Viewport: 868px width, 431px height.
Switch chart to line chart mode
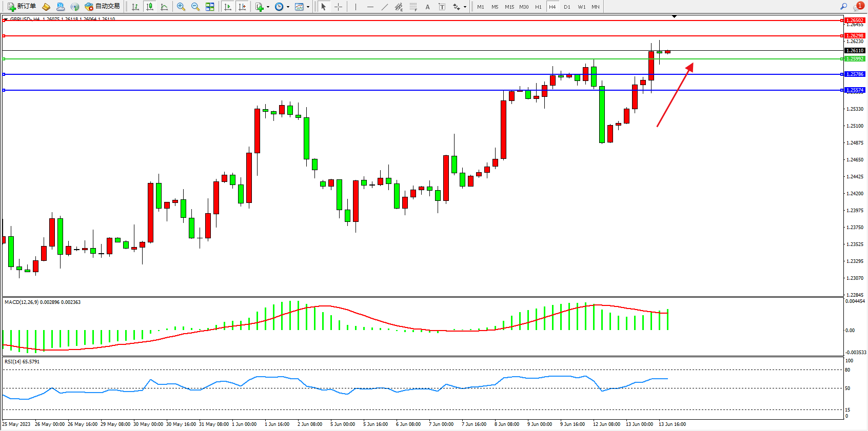coord(164,7)
